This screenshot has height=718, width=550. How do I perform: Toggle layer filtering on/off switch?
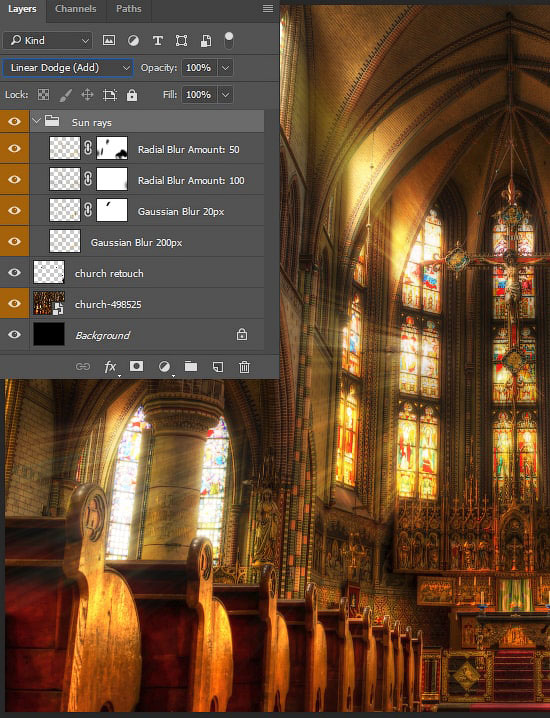[x=229, y=40]
